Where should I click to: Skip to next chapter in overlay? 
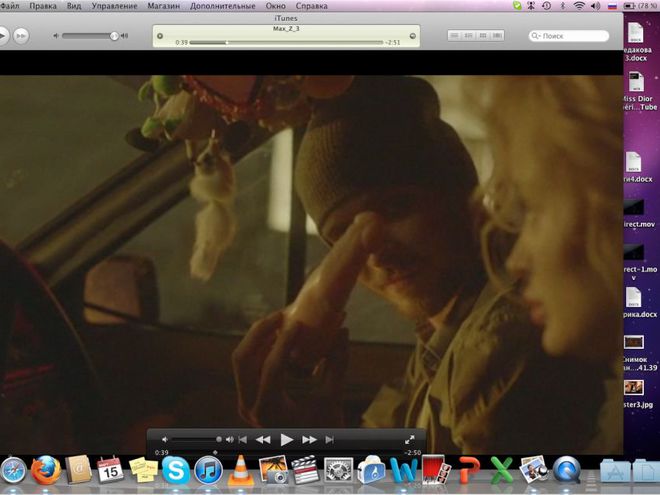(330, 439)
